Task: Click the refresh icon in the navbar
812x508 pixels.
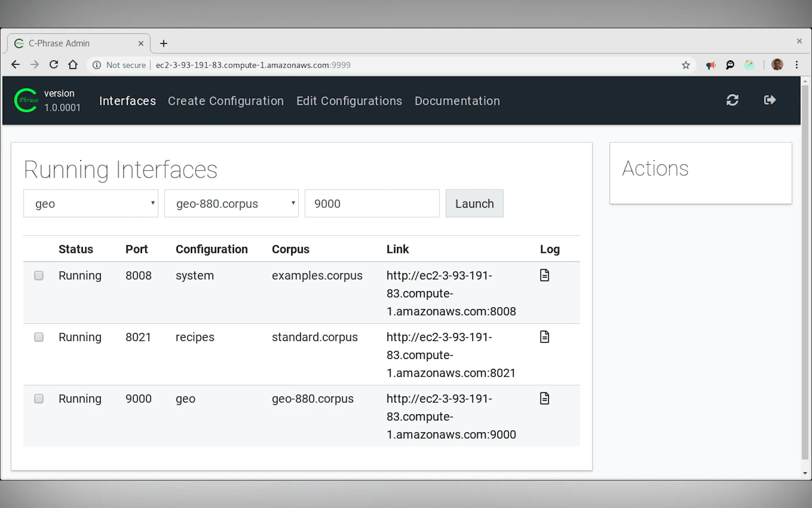Action: tap(732, 100)
